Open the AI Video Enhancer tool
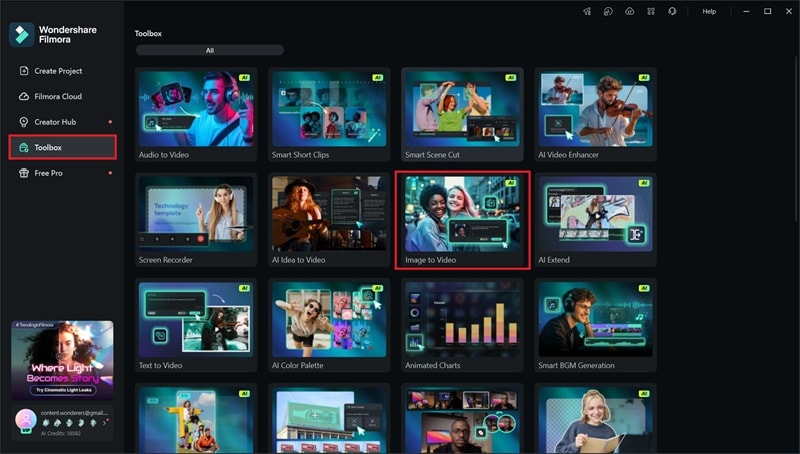 (595, 115)
